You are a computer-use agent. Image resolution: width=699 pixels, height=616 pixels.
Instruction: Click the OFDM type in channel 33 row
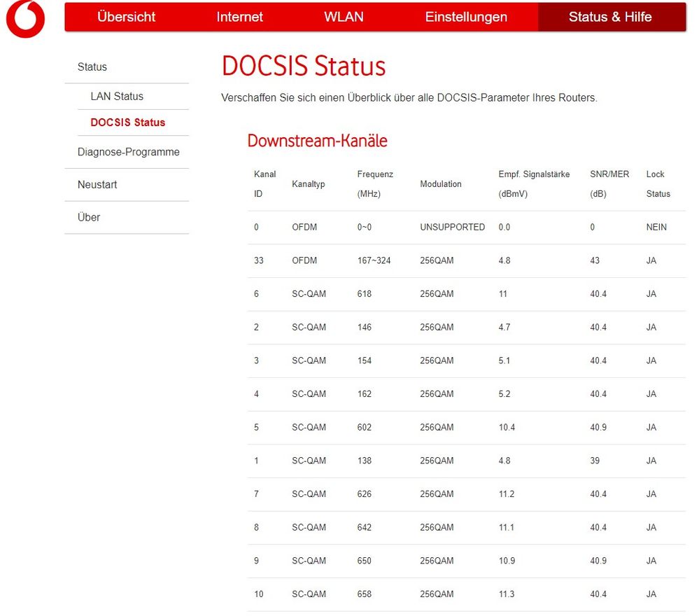[304, 261]
